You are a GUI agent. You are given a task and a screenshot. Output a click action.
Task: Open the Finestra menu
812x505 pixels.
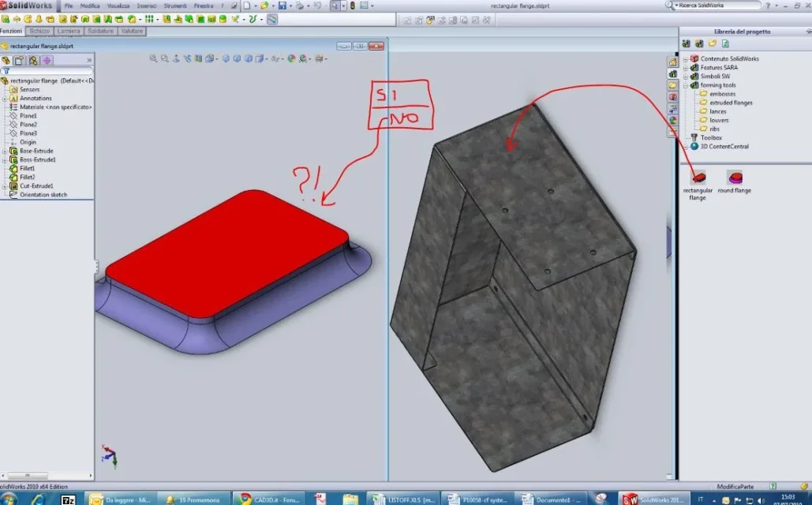click(204, 6)
